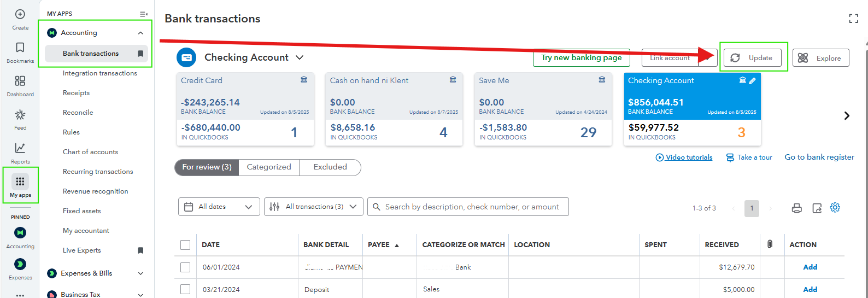868x298 pixels.
Task: Click the Update button
Action: [753, 58]
